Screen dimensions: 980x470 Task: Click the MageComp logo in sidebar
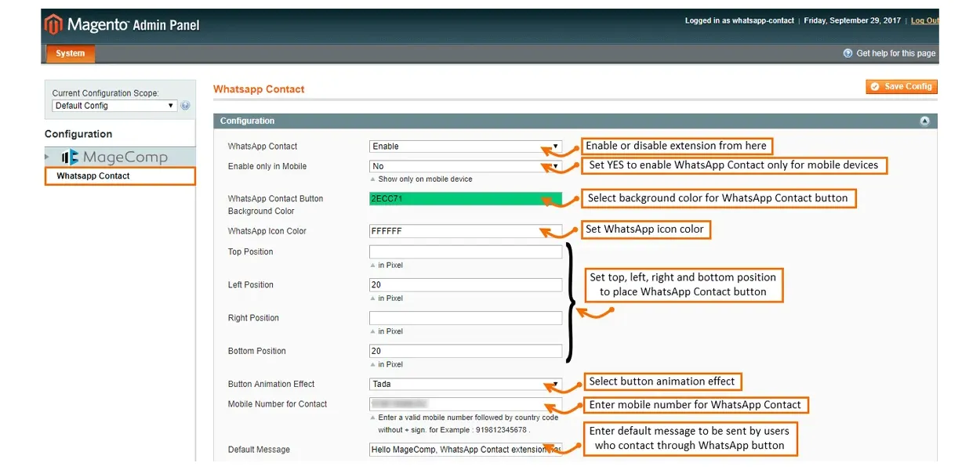[x=114, y=157]
